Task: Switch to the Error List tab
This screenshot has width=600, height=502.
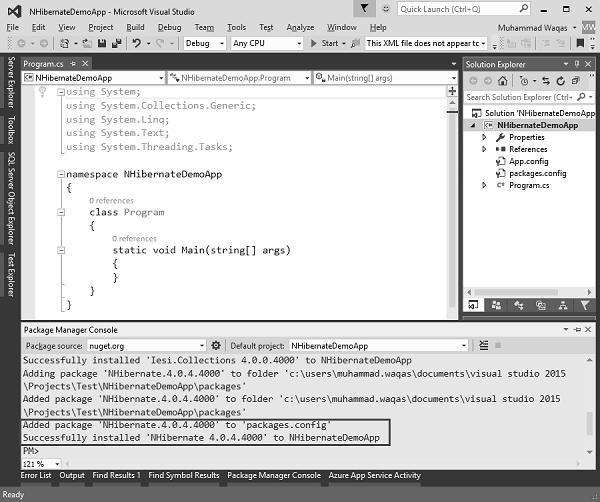Action: [x=36, y=475]
